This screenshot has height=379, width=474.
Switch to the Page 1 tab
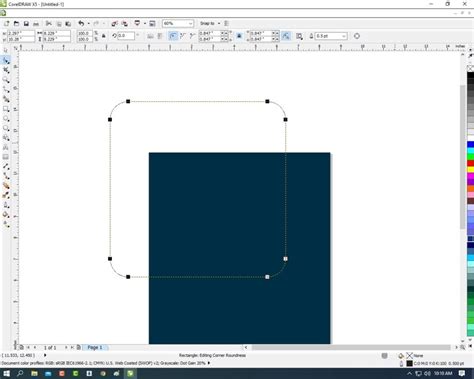point(95,347)
